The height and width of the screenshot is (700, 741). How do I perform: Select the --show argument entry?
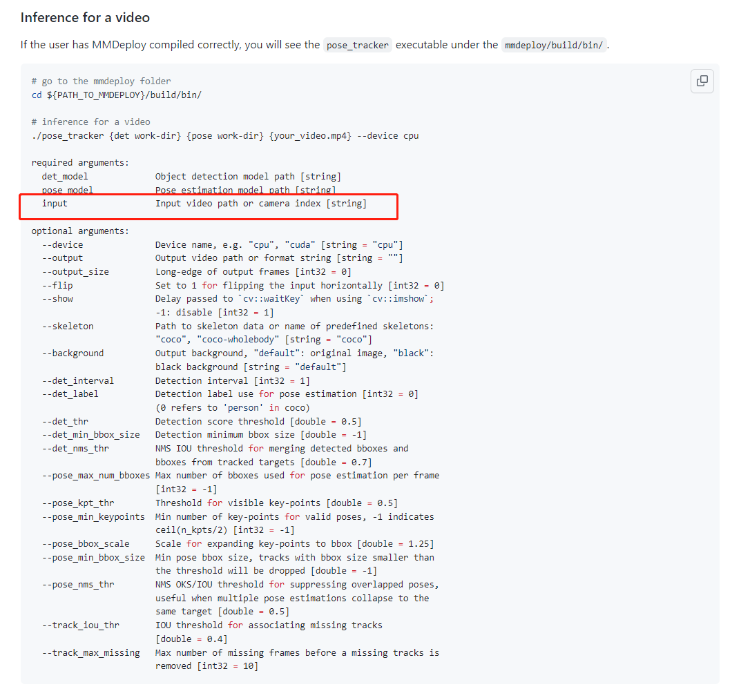coord(57,298)
